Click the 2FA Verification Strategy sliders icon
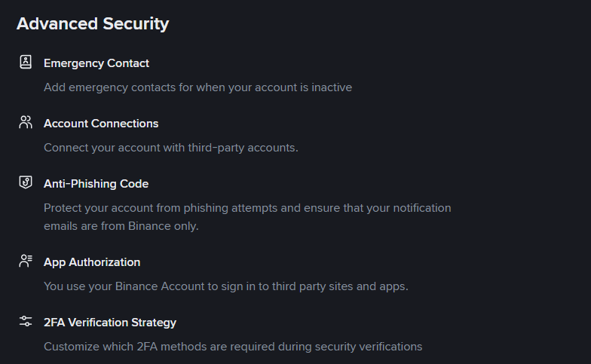The image size is (591, 364). 26,322
